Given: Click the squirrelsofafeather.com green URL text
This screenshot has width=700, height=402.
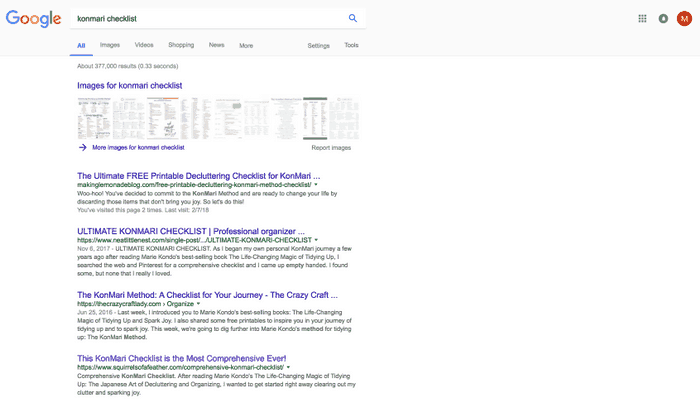Looking at the screenshot, I should point(180,367).
